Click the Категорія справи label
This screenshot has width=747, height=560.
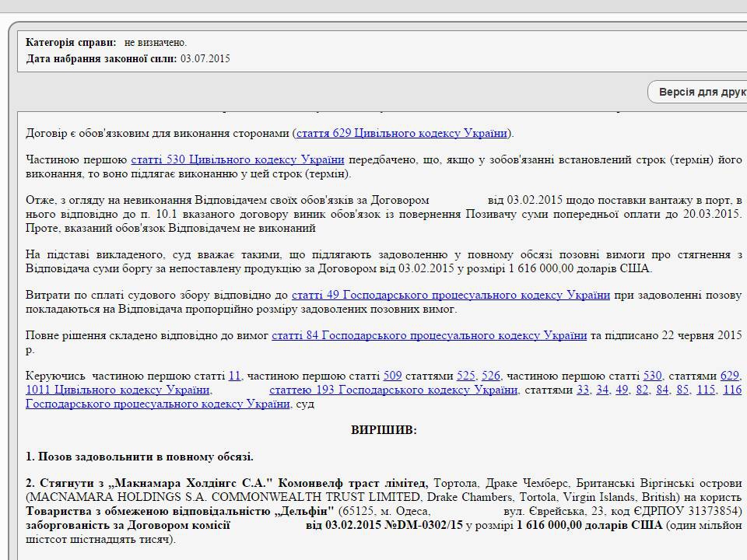[71, 42]
